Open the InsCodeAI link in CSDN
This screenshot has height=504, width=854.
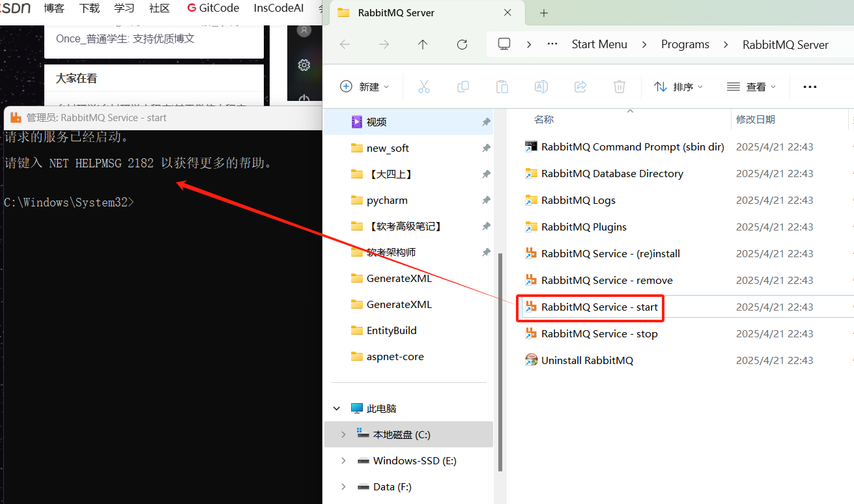[279, 8]
